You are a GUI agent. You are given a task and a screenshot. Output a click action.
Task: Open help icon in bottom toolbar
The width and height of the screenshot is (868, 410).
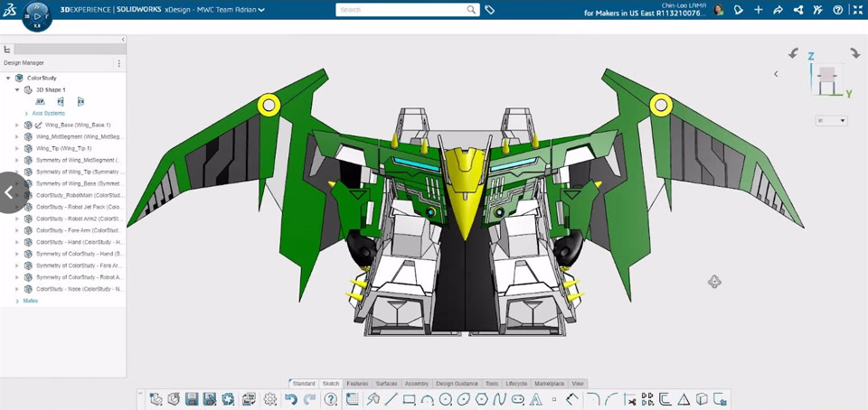click(x=331, y=399)
